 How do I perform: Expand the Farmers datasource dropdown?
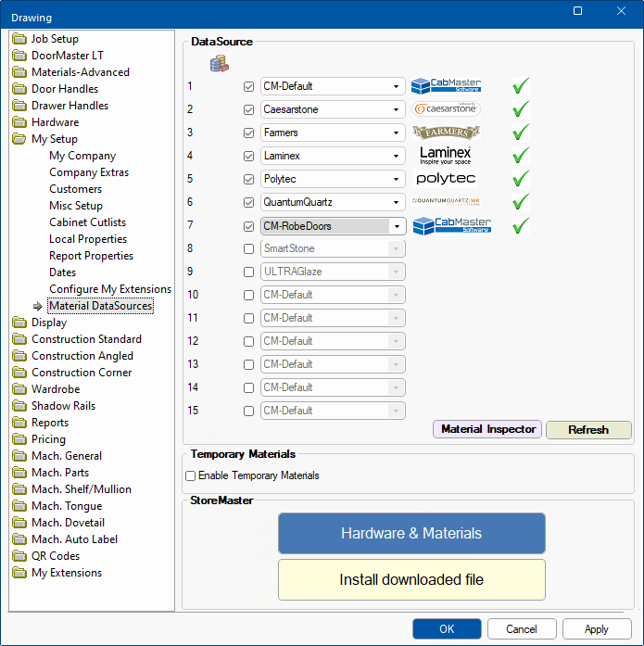coord(397,133)
